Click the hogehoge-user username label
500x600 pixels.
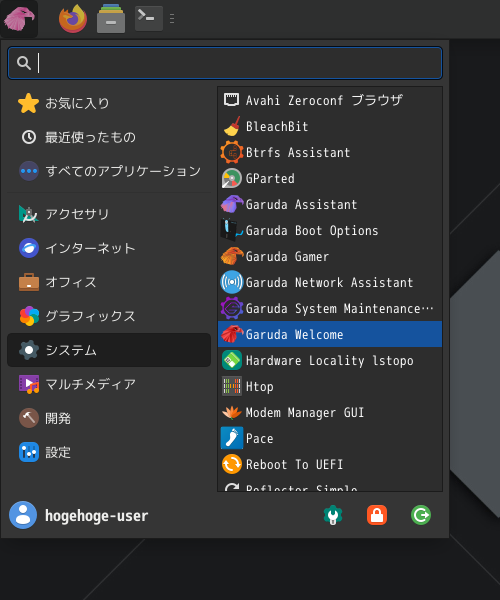[x=96, y=516]
